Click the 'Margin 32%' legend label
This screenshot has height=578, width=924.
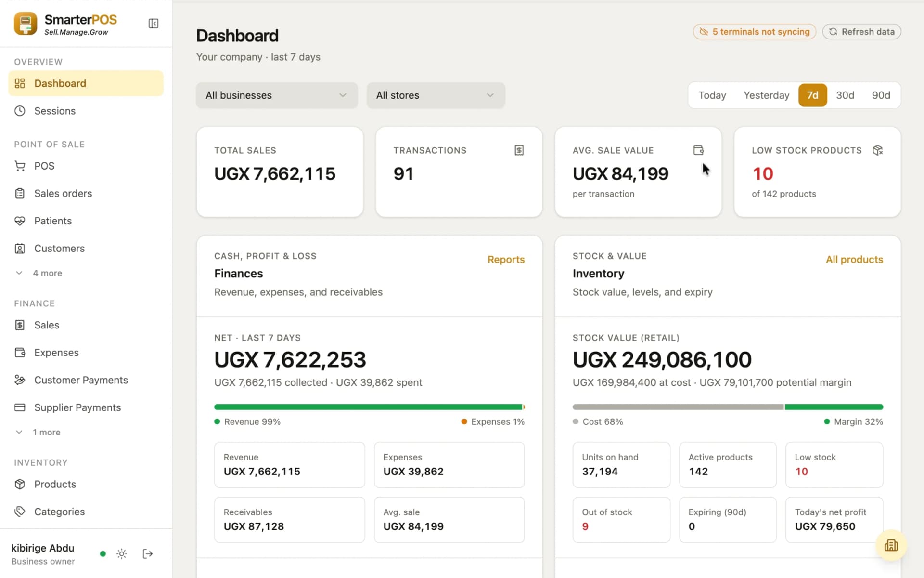[858, 422]
